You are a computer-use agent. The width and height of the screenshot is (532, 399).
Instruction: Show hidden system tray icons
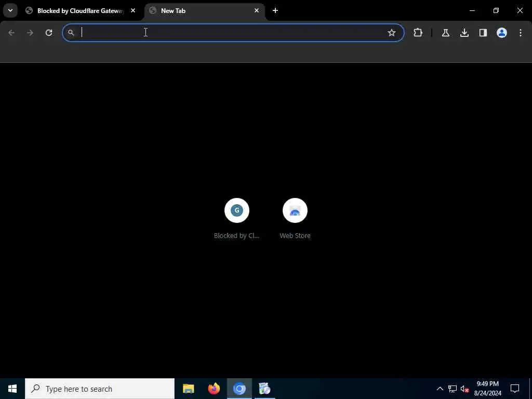point(440,389)
